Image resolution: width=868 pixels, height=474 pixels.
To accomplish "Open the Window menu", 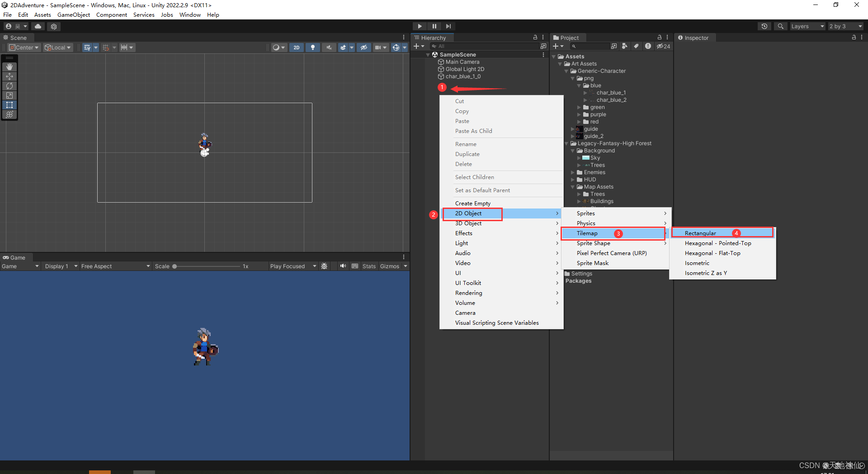I will (190, 15).
